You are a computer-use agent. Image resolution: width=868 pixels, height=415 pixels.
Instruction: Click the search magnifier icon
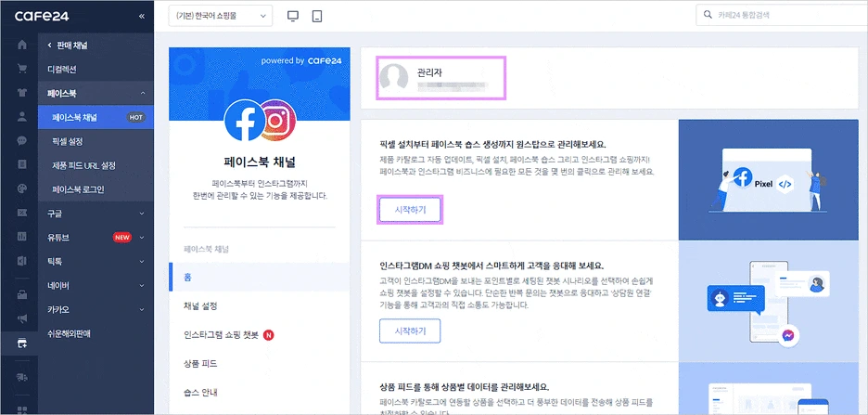coord(708,16)
